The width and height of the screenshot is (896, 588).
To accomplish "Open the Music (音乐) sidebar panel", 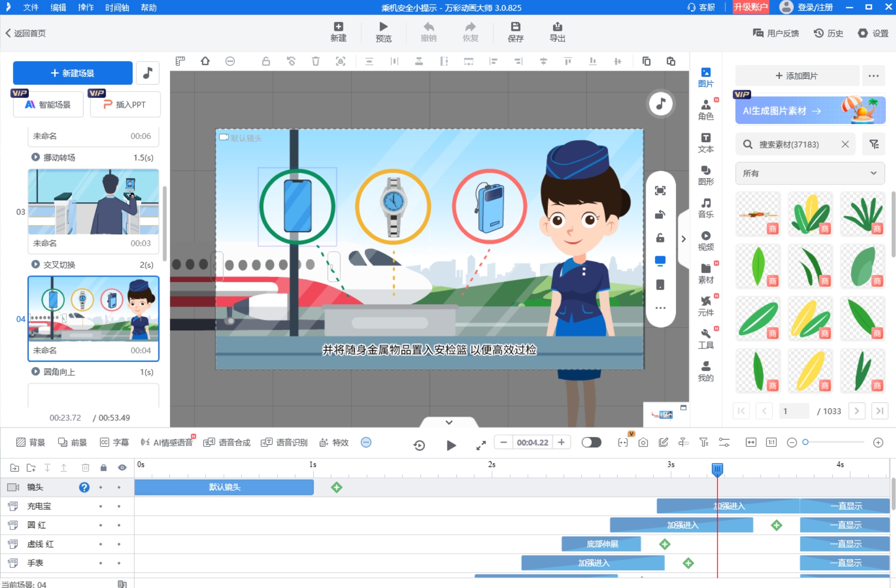I will 706,208.
